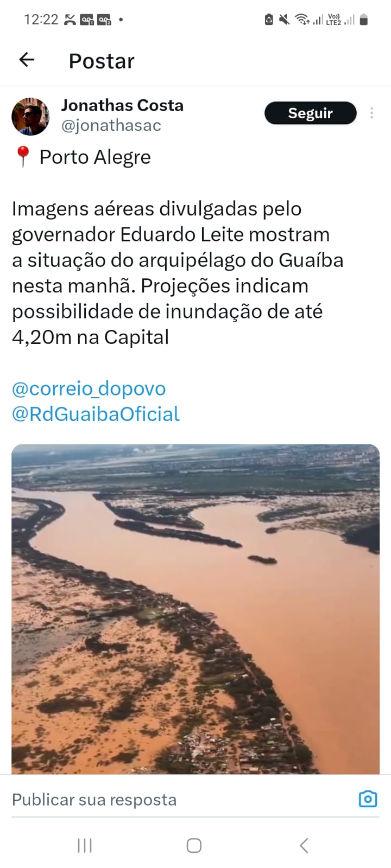
Task: Follow Jonathas Costa with Seguir button
Action: click(310, 113)
